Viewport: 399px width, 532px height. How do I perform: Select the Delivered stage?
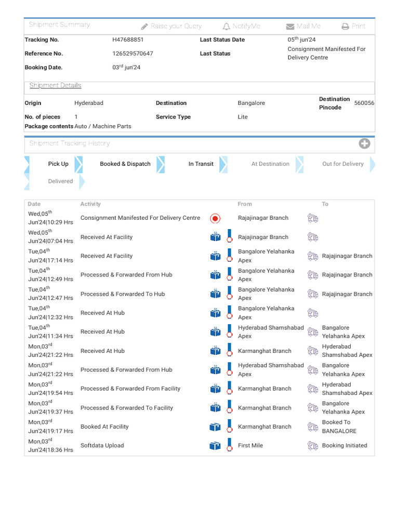[60, 181]
